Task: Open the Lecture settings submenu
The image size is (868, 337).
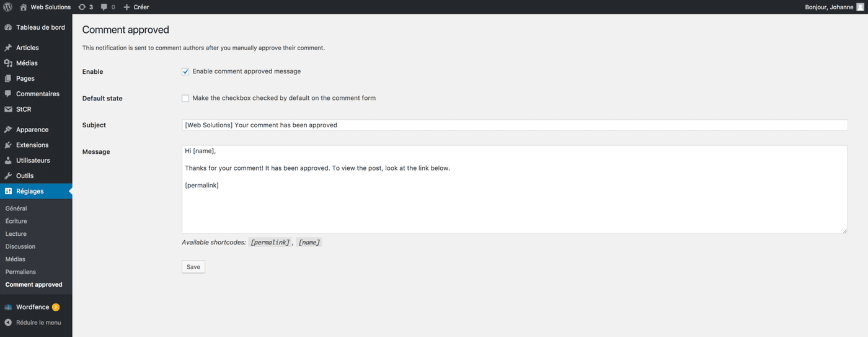Action: point(16,234)
